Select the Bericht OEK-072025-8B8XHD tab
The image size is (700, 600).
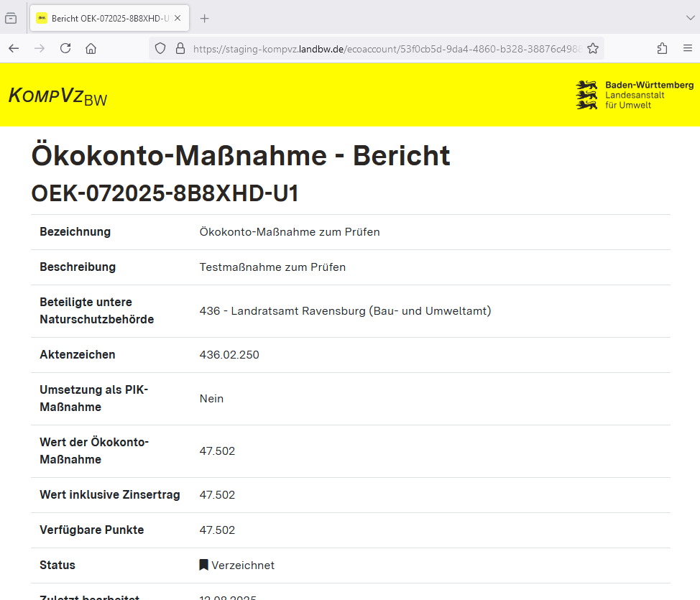[104, 19]
